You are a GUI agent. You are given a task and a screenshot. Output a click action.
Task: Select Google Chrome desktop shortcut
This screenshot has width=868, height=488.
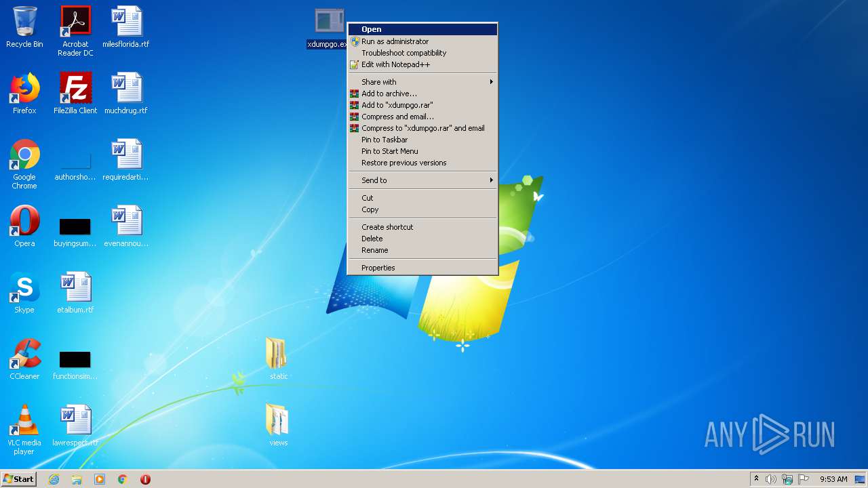[24, 155]
